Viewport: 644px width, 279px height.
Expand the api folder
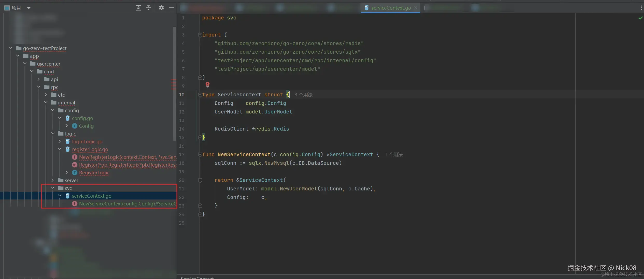(x=39, y=79)
